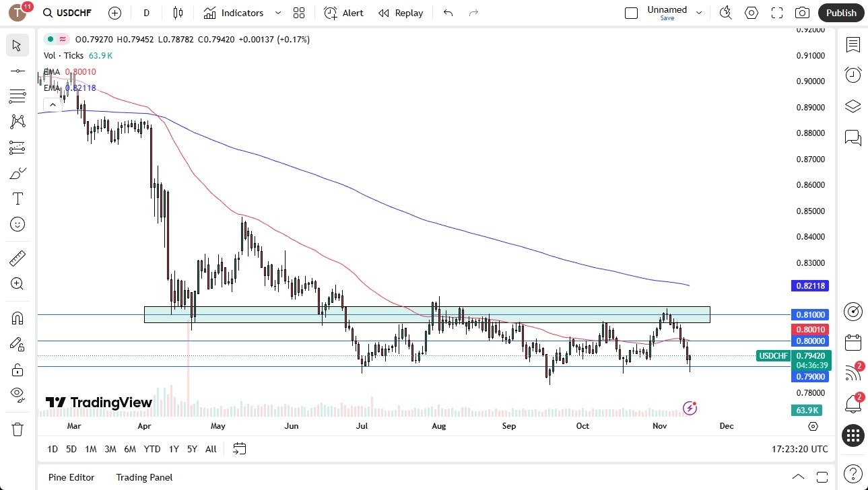
Task: Click the Publish button
Action: click(x=840, y=13)
